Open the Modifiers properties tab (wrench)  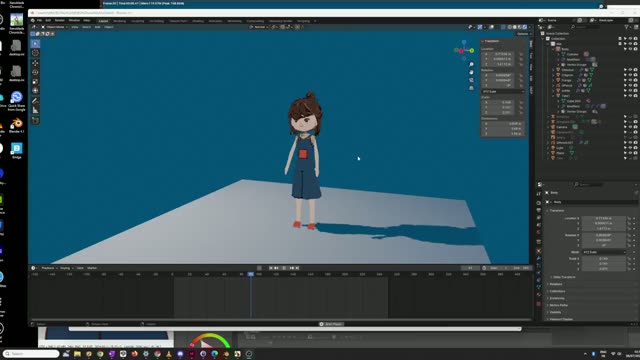(539, 258)
